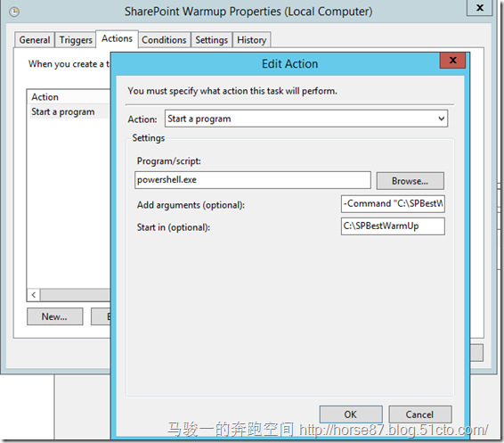Click the Add arguments field
The width and height of the screenshot is (504, 443).
pos(393,203)
